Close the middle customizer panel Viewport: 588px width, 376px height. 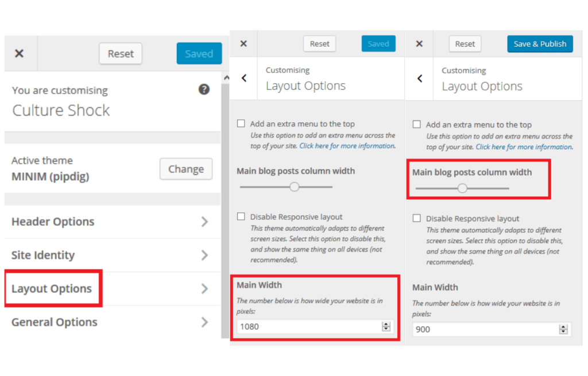click(x=243, y=44)
